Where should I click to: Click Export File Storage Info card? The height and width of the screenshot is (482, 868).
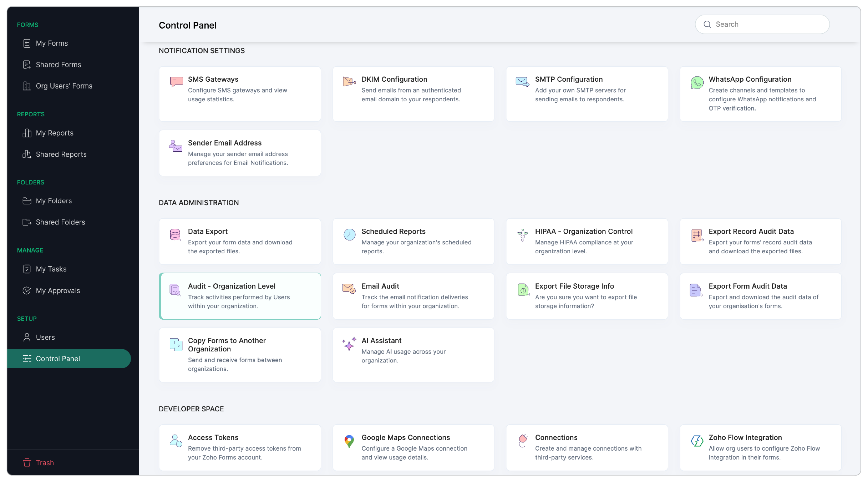point(586,296)
